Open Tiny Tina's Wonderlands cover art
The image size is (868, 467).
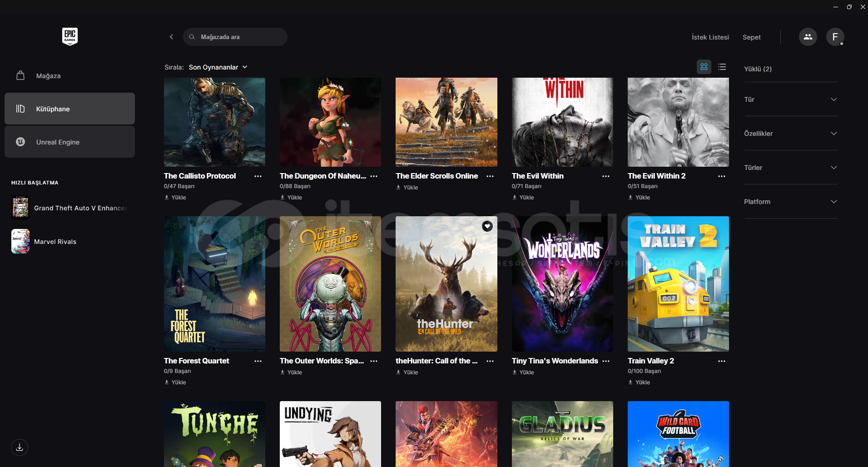coord(562,284)
